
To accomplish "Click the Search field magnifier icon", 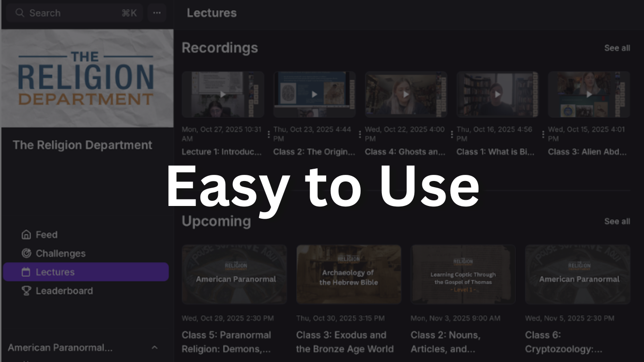I will tap(20, 13).
